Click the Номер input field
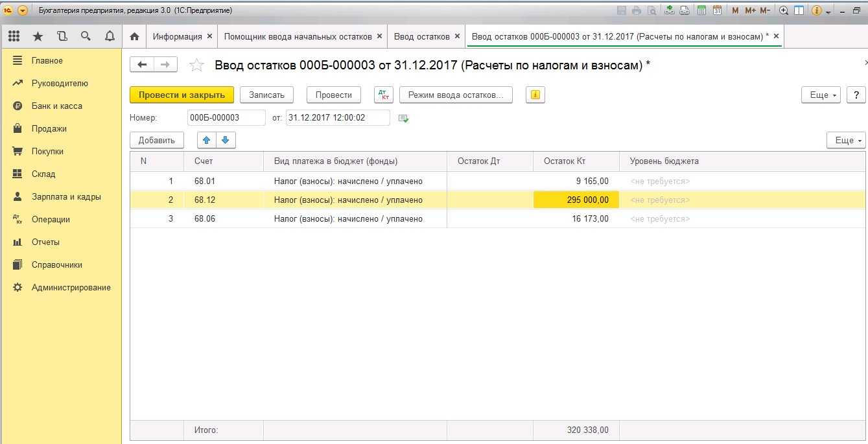 pyautogui.click(x=226, y=117)
